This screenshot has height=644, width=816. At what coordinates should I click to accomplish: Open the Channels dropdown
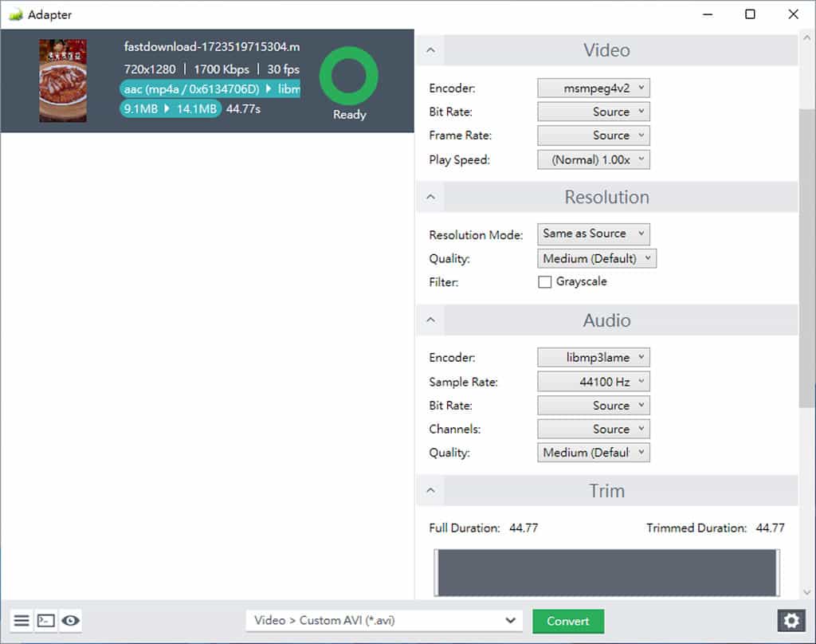593,429
